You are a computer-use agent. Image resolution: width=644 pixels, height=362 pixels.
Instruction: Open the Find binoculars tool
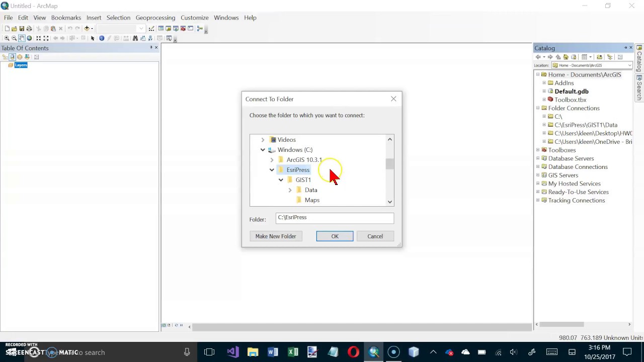[135, 38]
